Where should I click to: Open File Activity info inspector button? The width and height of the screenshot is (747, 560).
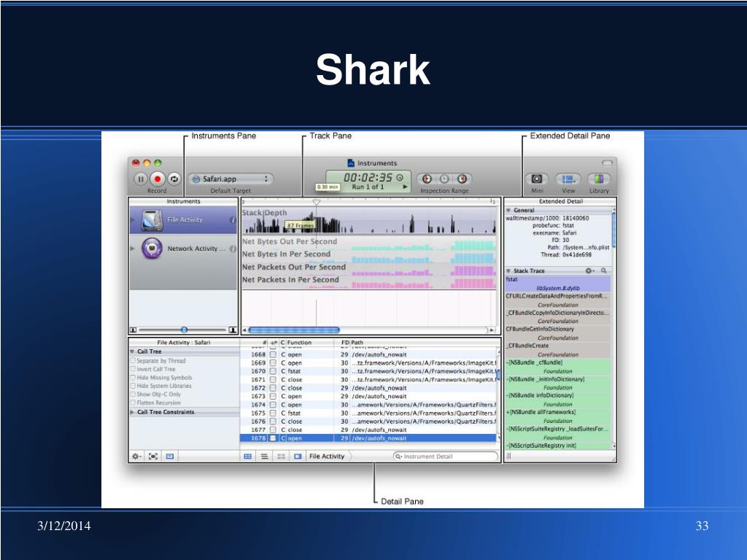pos(233,220)
